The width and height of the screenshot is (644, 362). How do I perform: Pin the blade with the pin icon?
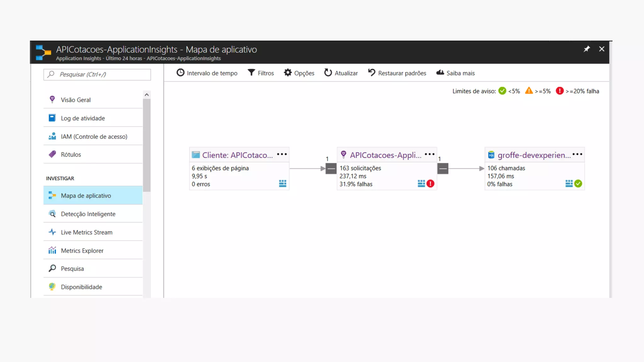coord(587,49)
